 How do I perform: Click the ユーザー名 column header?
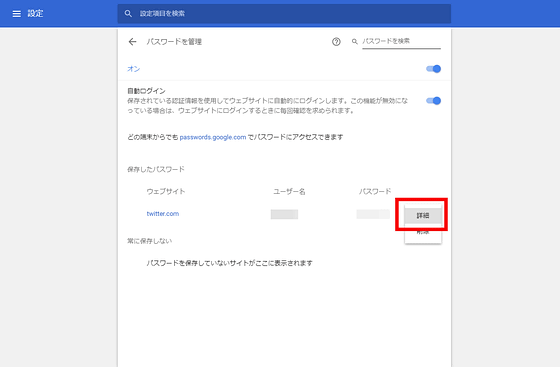pyautogui.click(x=289, y=192)
